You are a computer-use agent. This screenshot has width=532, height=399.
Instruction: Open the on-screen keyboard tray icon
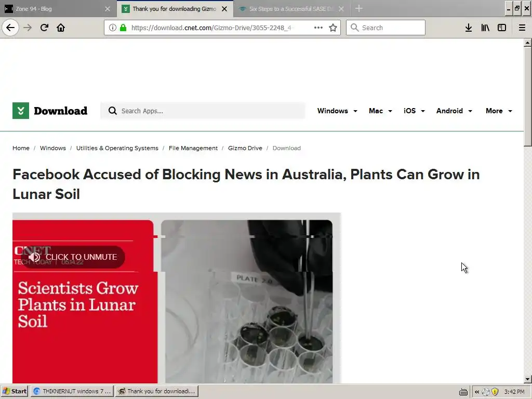pos(463,392)
